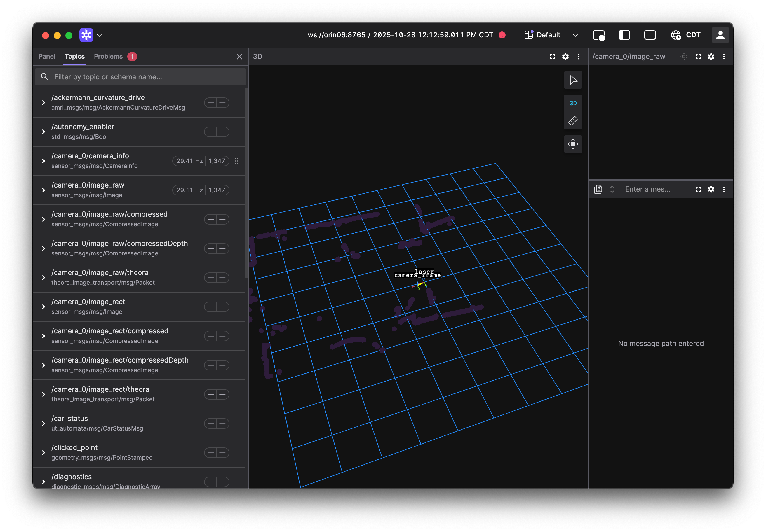This screenshot has height=532, width=766.
Task: Select the measure distance ruler tool
Action: [573, 121]
